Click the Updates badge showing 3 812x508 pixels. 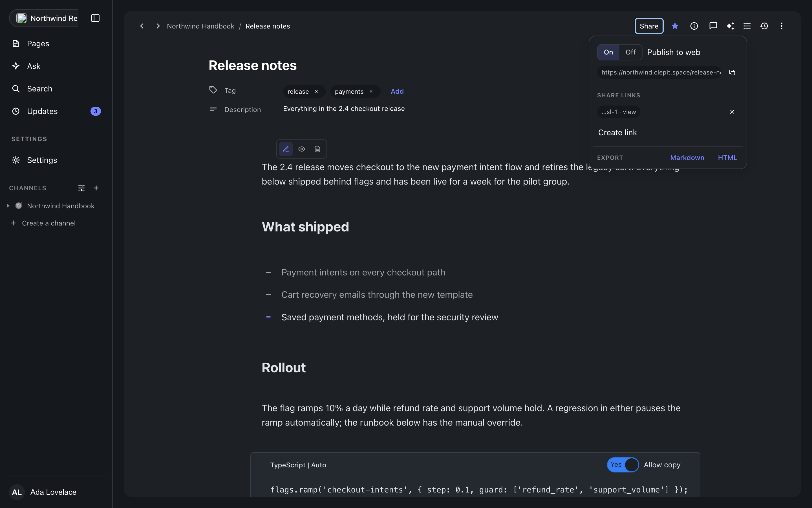[96, 111]
